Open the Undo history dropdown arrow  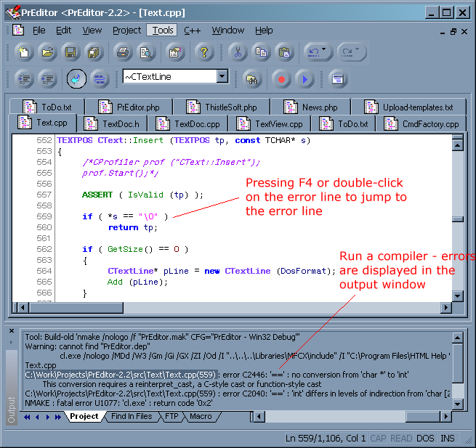[x=324, y=49]
